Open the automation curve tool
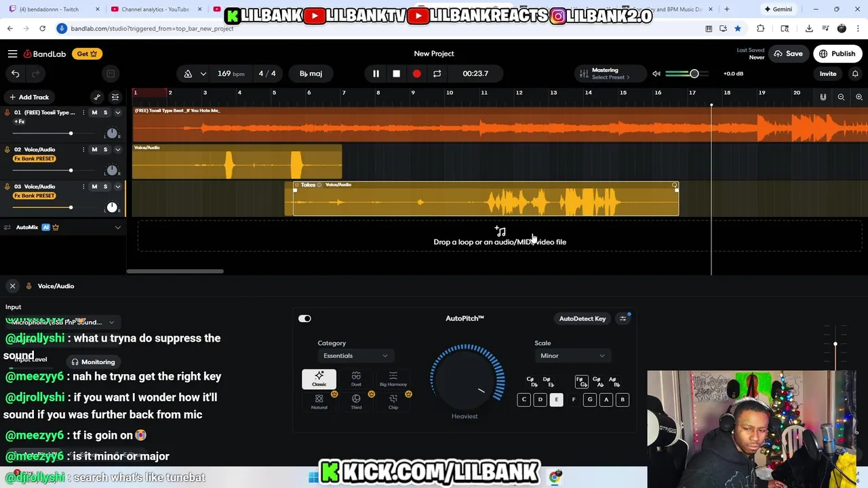 [x=97, y=97]
